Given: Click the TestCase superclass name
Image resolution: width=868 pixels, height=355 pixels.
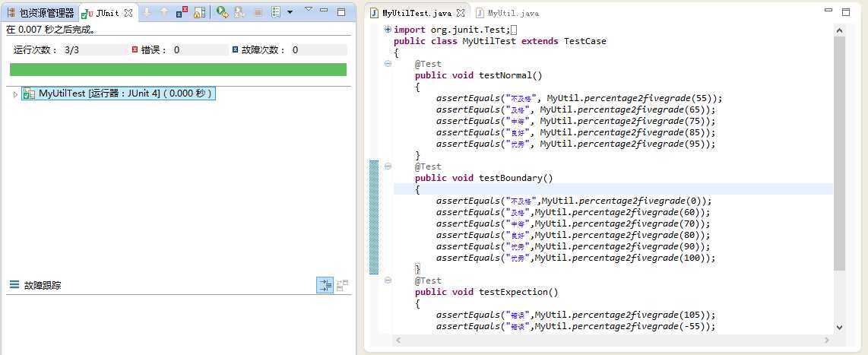Looking at the screenshot, I should [x=585, y=41].
